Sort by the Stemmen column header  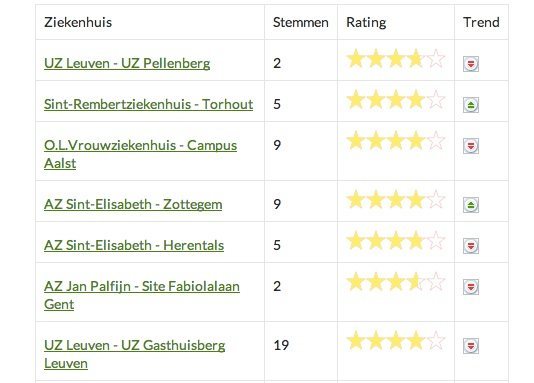(300, 22)
